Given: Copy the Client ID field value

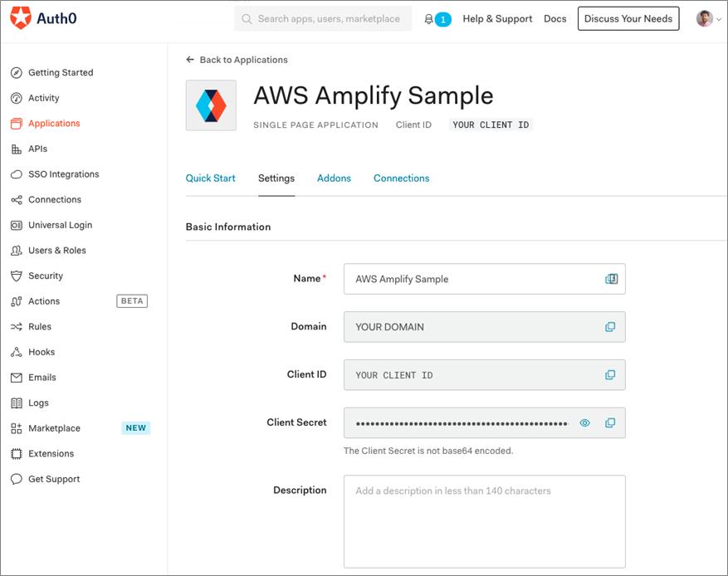Looking at the screenshot, I should click(x=610, y=375).
